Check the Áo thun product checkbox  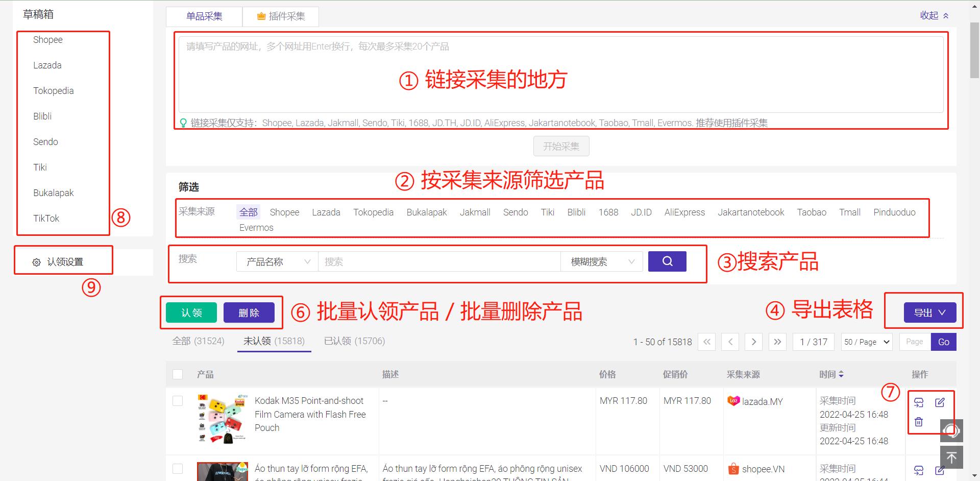178,469
